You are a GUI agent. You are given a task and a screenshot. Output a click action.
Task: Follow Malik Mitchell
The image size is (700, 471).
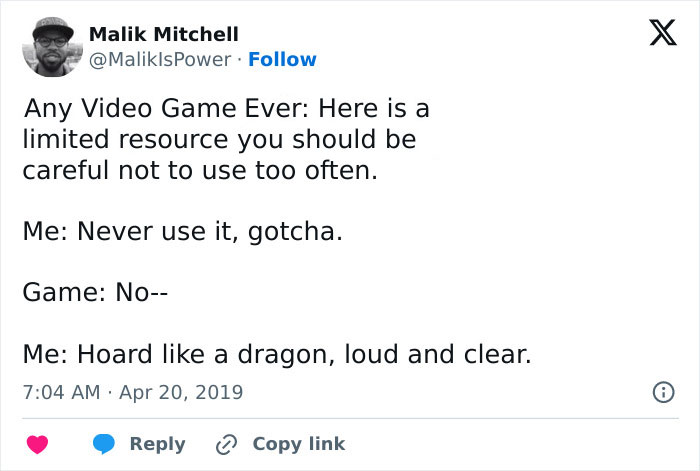click(x=282, y=60)
